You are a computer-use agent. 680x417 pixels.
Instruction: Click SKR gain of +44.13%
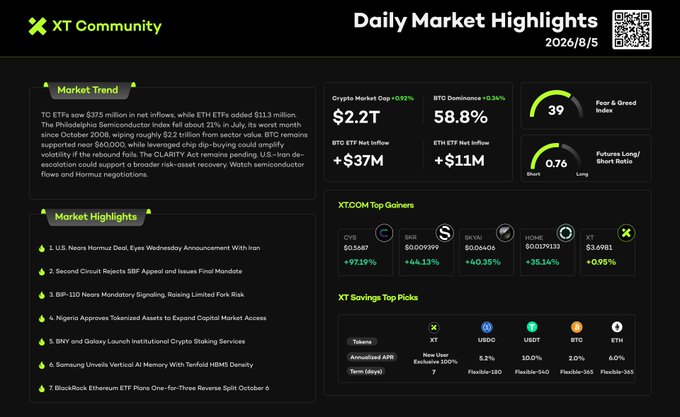point(422,262)
